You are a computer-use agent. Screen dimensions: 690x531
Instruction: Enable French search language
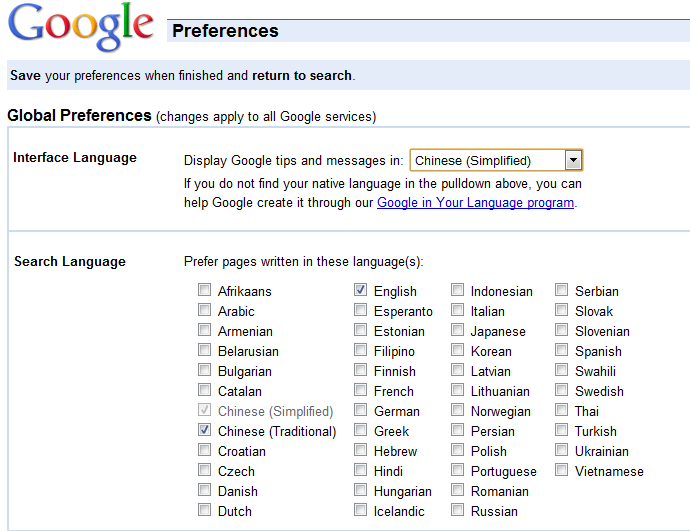tap(360, 390)
